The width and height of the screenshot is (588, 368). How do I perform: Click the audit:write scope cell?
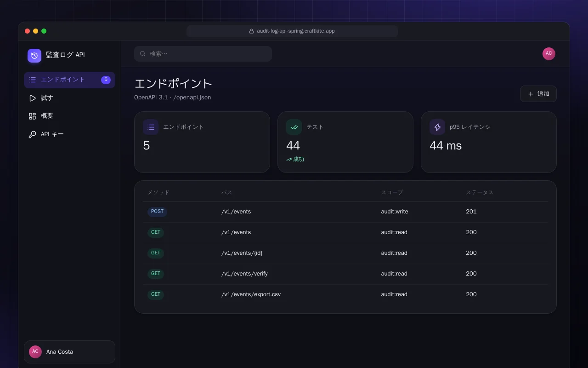click(395, 212)
